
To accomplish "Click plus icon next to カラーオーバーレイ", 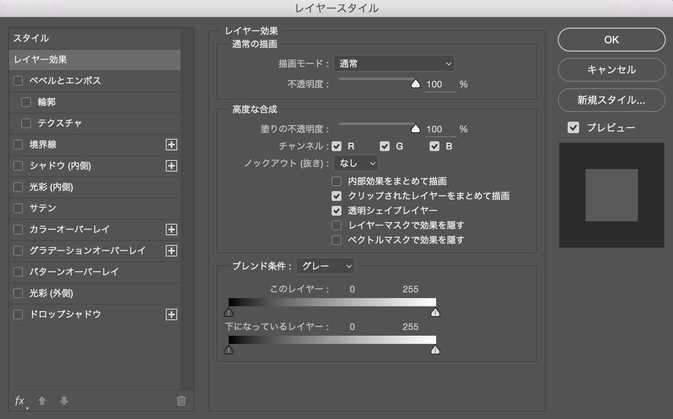I will (171, 230).
